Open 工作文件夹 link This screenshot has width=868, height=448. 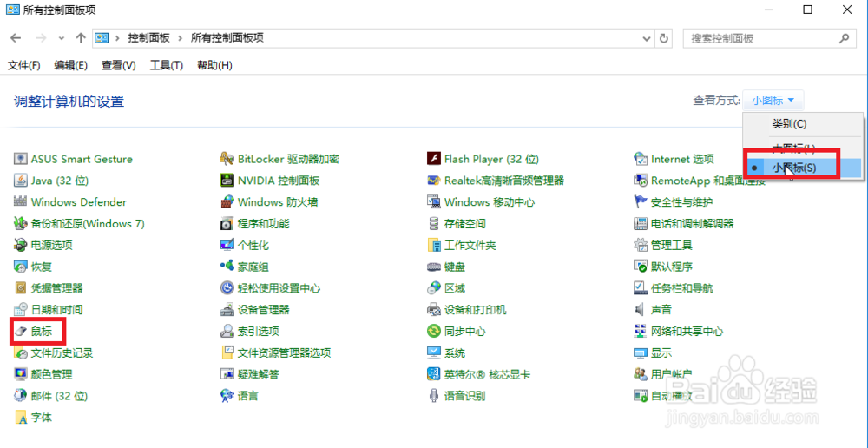[470, 246]
